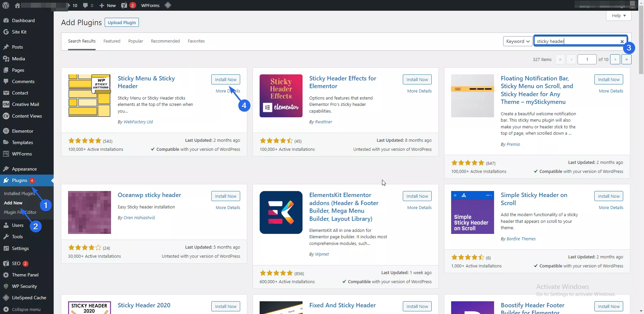Click the Upload Plugin button
The image size is (644, 314).
(x=122, y=22)
